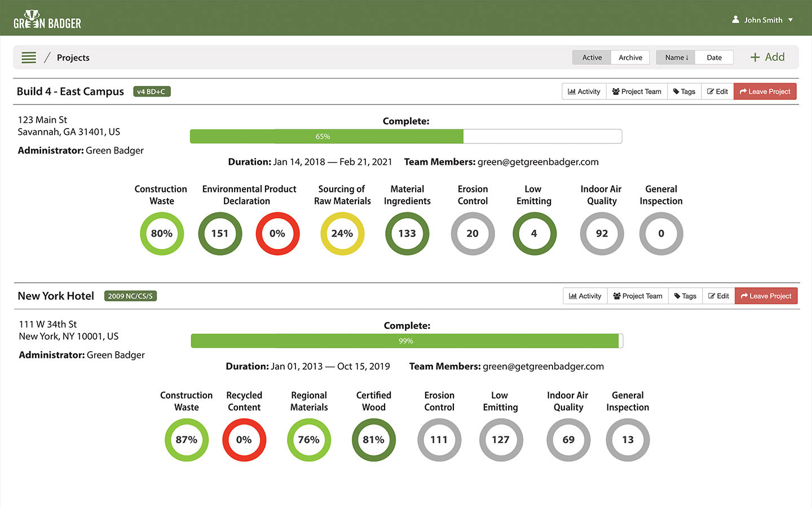Switch to the Archive projects filter
Image resolution: width=812 pixels, height=508 pixels.
tap(630, 58)
